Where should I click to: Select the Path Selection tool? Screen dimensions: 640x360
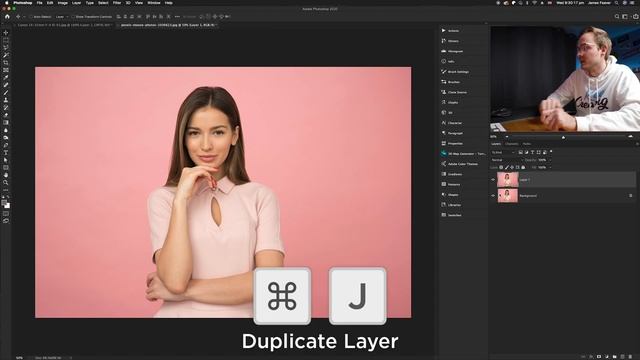[6, 160]
